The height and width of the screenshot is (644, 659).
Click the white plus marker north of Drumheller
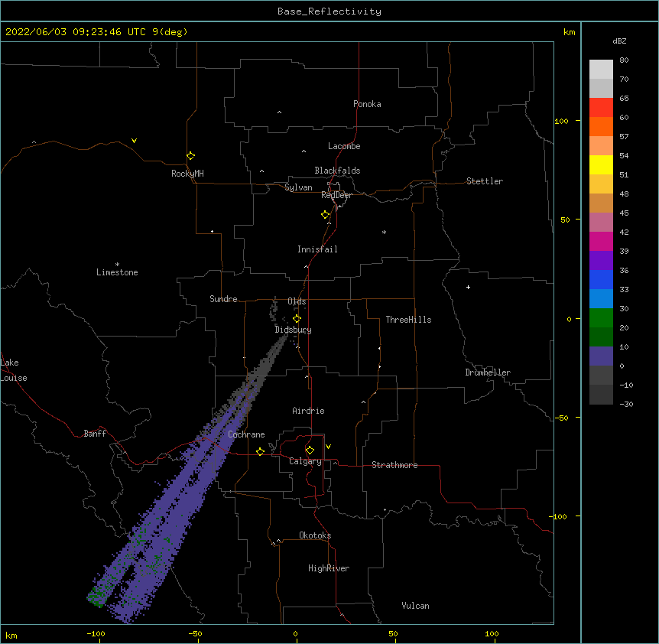(468, 287)
